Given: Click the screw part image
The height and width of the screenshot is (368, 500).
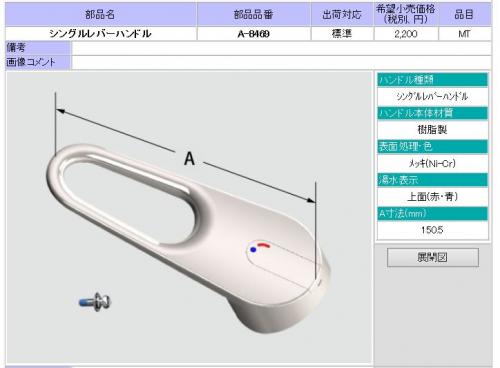Looking at the screenshot, I should pyautogui.click(x=95, y=302).
